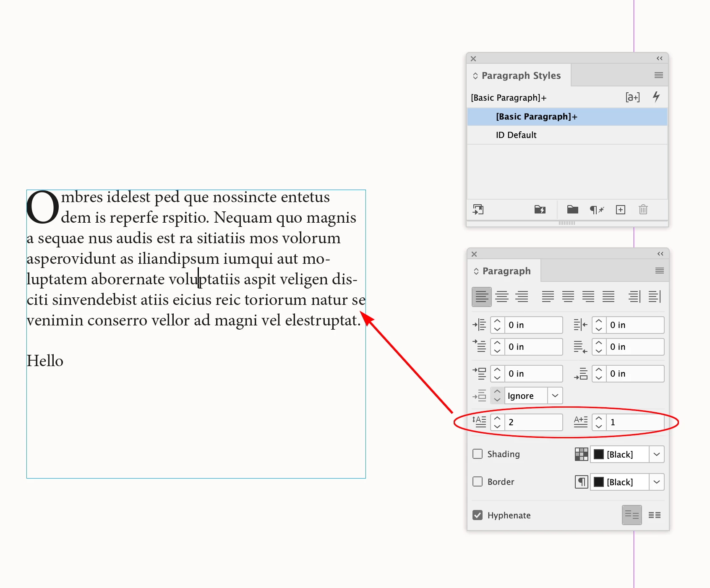Click the Ignore field stepper arrows
Image resolution: width=710 pixels, height=588 pixels.
497,395
